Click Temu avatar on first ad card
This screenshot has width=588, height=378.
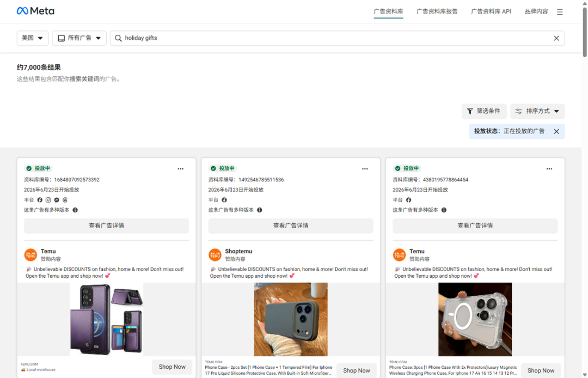coord(30,254)
